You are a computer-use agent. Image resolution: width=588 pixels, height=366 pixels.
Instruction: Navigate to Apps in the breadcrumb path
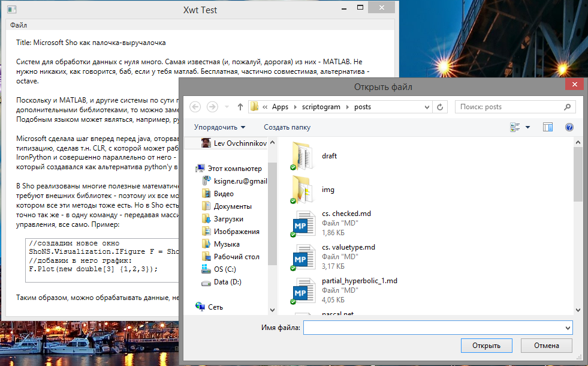click(279, 106)
